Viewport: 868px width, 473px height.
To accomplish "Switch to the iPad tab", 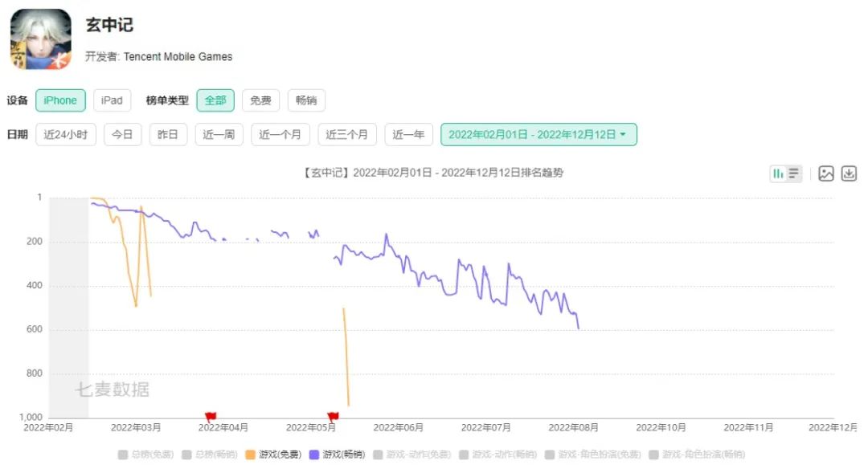I will pos(112,100).
